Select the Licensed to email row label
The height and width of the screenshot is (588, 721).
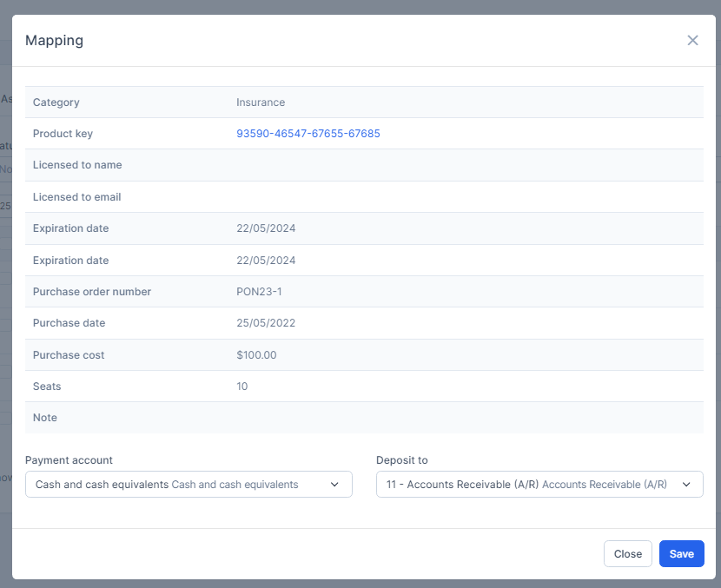(76, 197)
